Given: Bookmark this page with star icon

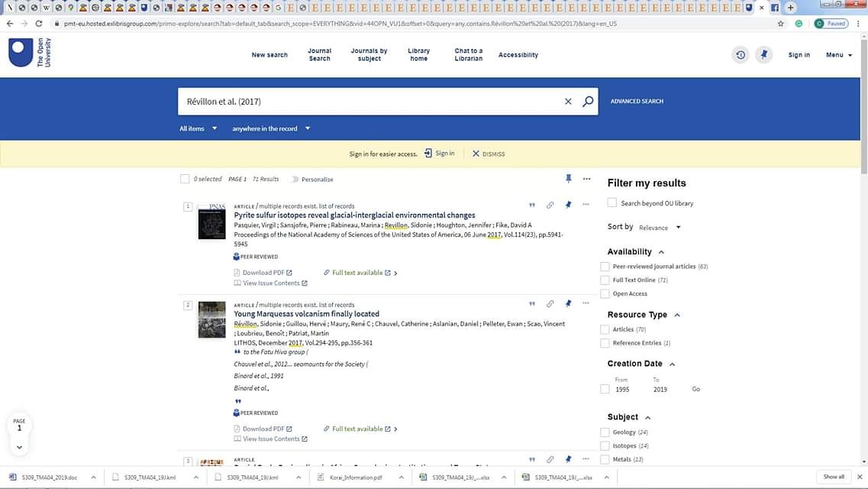Looking at the screenshot, I should pos(780,24).
